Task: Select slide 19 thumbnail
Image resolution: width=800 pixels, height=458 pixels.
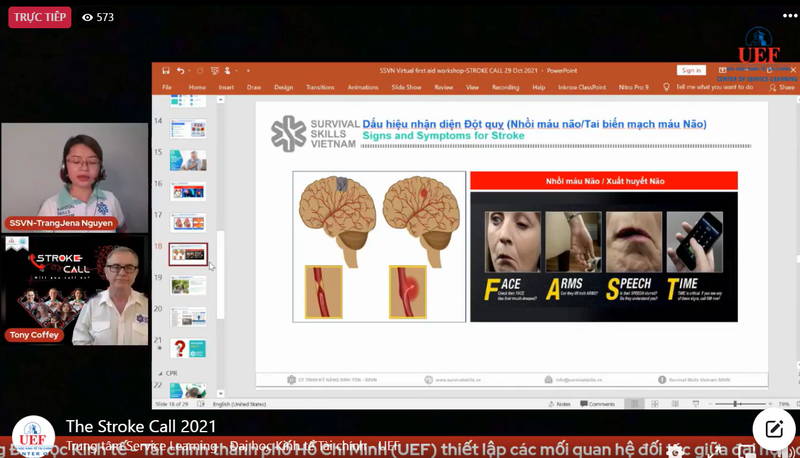Action: 188,285
